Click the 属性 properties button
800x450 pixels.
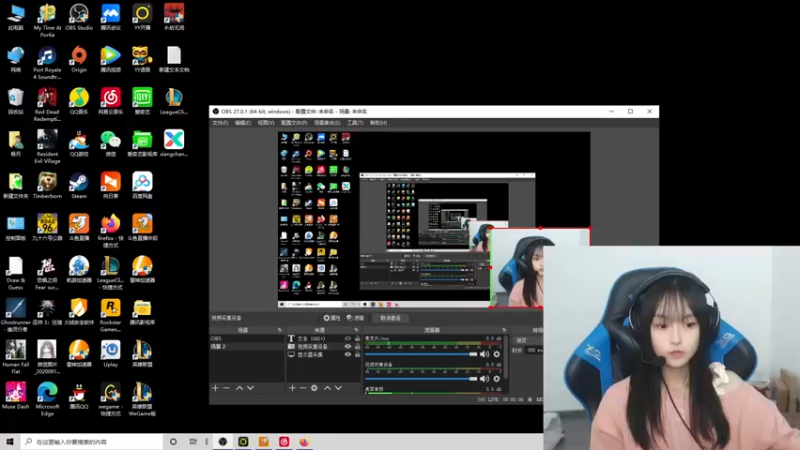[x=332, y=318]
